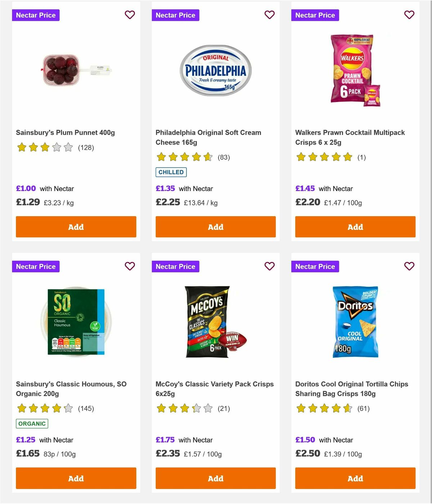The width and height of the screenshot is (432, 504).
Task: Click the heart icon on Philadelphia cream cheese
Action: click(x=269, y=15)
